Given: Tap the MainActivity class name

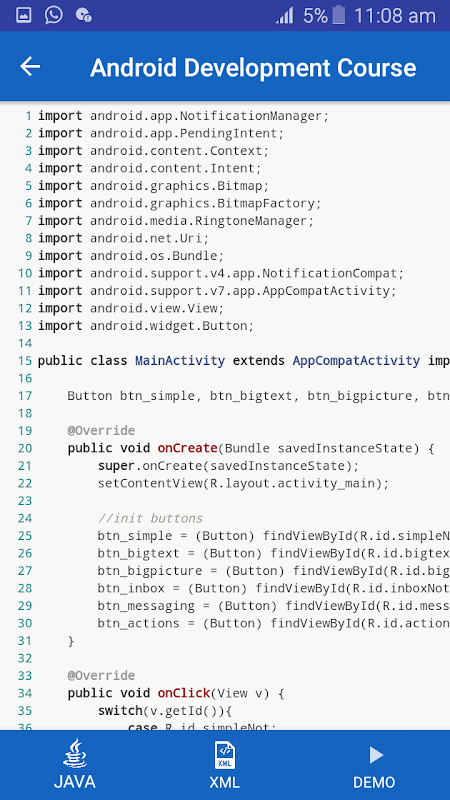Looking at the screenshot, I should [180, 361].
